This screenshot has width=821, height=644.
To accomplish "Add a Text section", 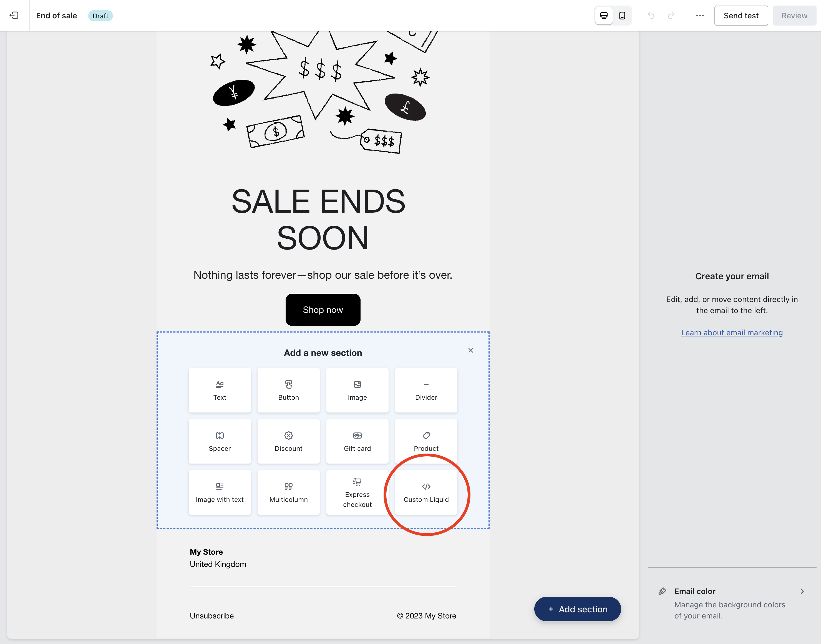I will point(220,390).
